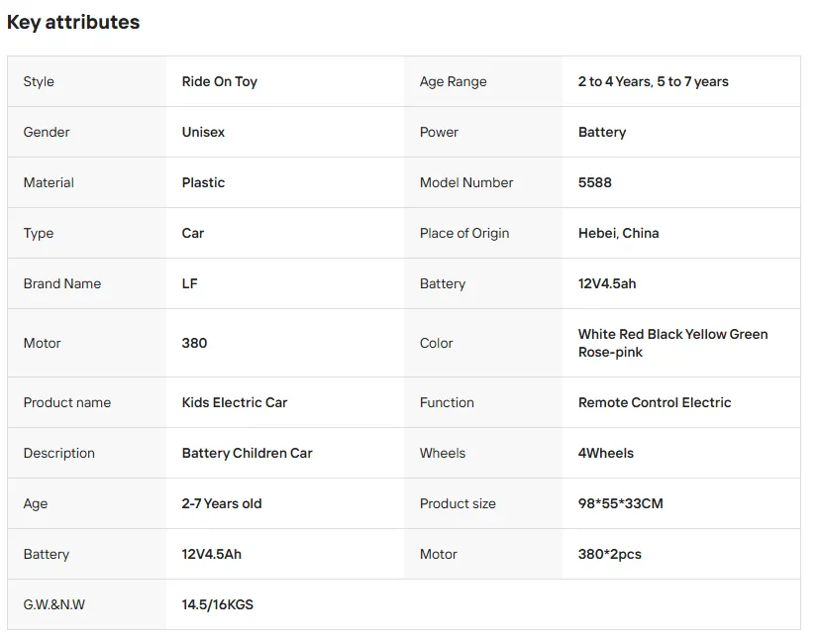
Task: Select the 14.5/16KGS weight value
Action: click(x=217, y=604)
